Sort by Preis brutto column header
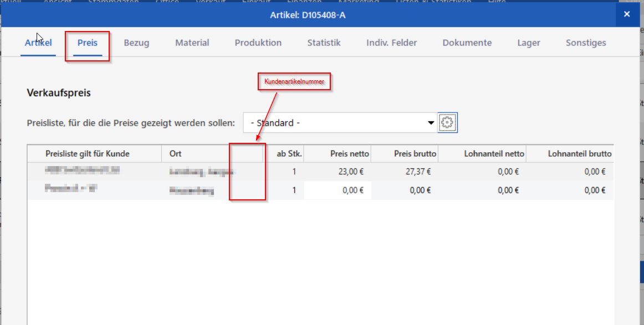Screen dimensions: 644x325 [405, 153]
